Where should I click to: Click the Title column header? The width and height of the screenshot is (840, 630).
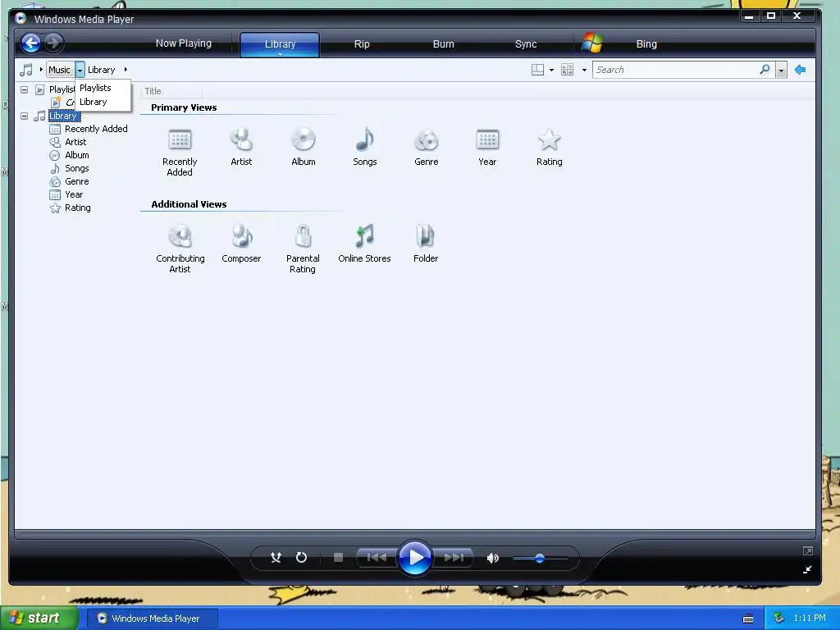(x=171, y=91)
